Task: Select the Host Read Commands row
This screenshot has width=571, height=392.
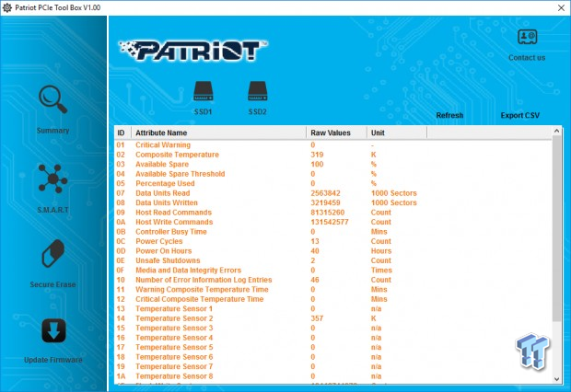Action: [333, 213]
